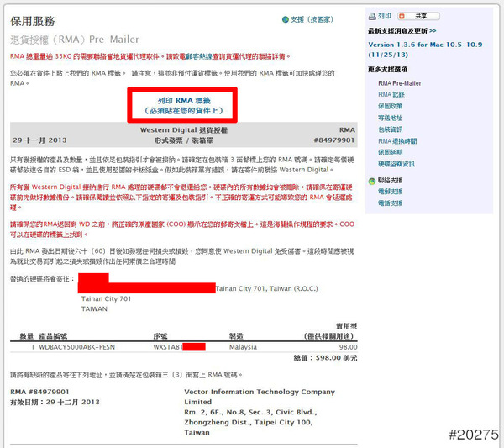Click the 產品編號 column header
504x448 pixels.
point(53,336)
